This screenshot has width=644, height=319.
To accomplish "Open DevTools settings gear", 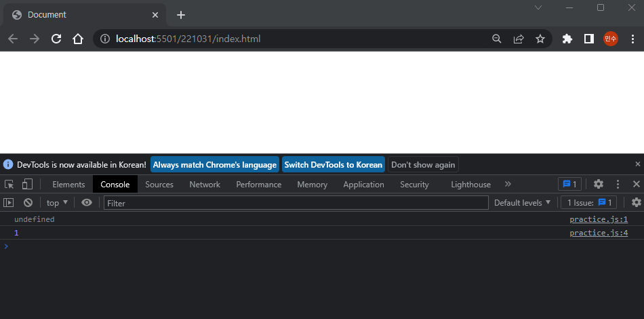I will coord(599,184).
